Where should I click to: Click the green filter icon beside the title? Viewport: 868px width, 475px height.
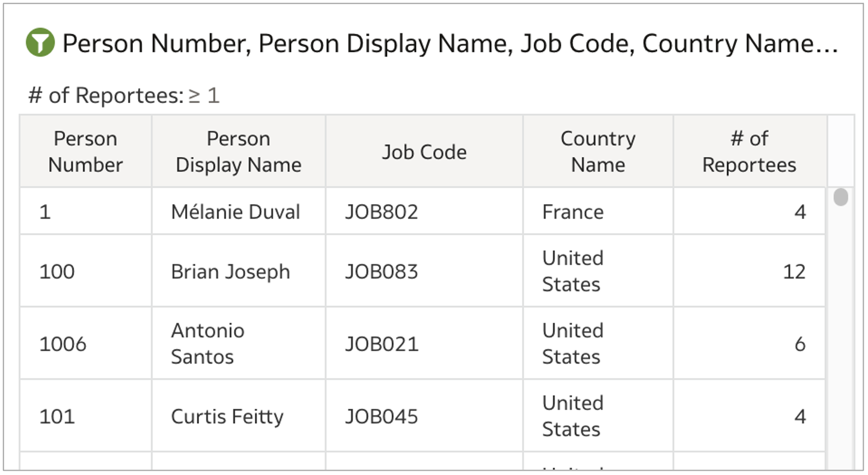pos(40,43)
